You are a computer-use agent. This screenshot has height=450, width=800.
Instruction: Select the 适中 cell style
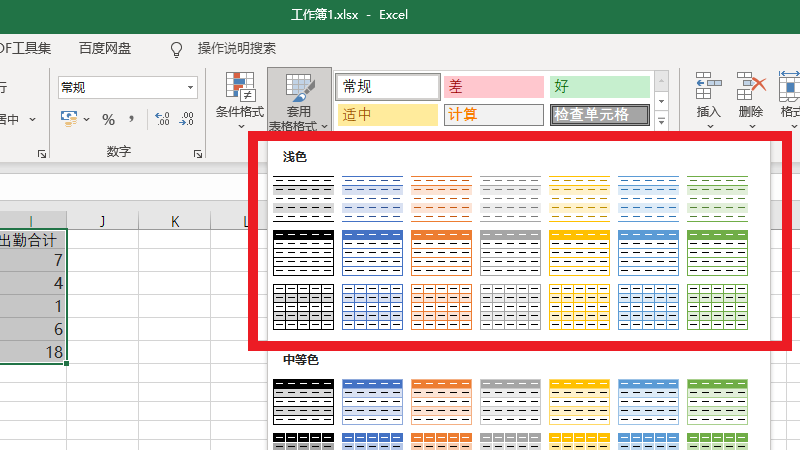point(387,115)
